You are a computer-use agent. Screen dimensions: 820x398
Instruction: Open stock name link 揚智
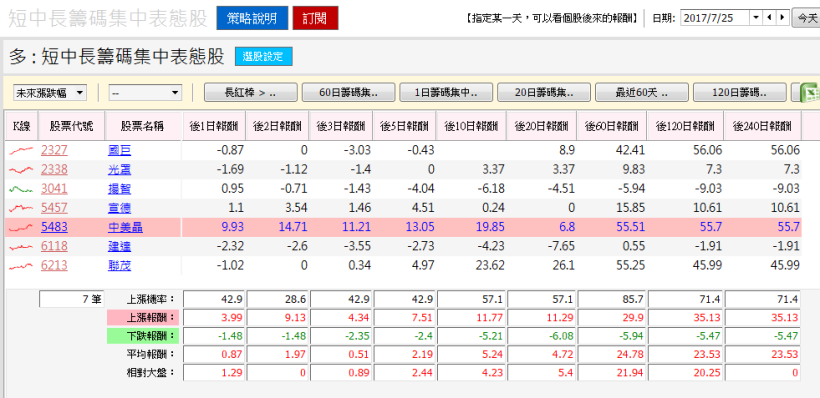[119, 189]
